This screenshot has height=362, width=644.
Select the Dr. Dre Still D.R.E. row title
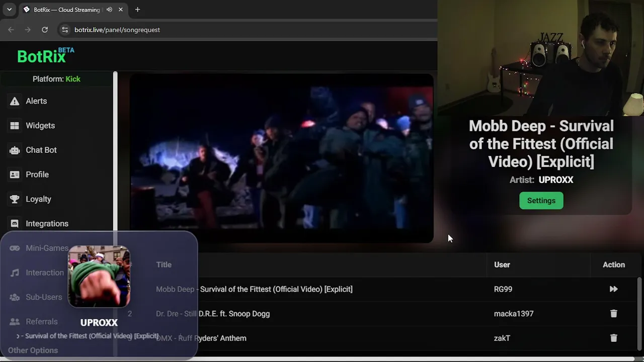213,314
